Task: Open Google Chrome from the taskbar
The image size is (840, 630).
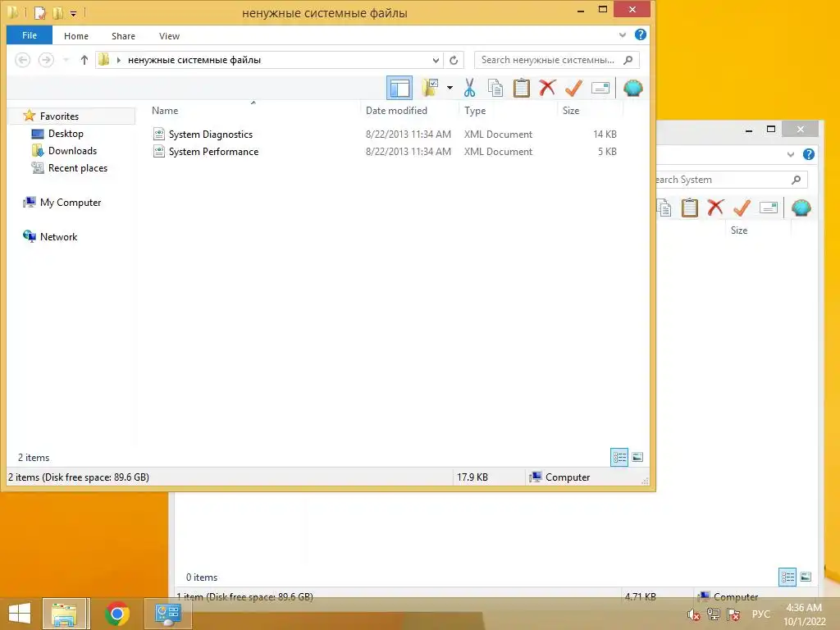Action: (x=117, y=614)
